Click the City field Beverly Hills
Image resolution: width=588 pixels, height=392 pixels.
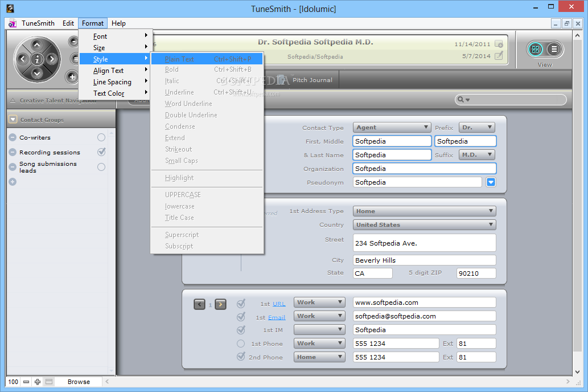click(x=425, y=260)
